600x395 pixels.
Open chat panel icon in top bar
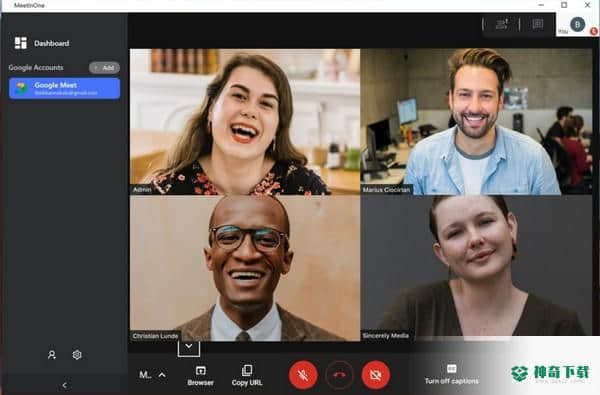tap(538, 24)
